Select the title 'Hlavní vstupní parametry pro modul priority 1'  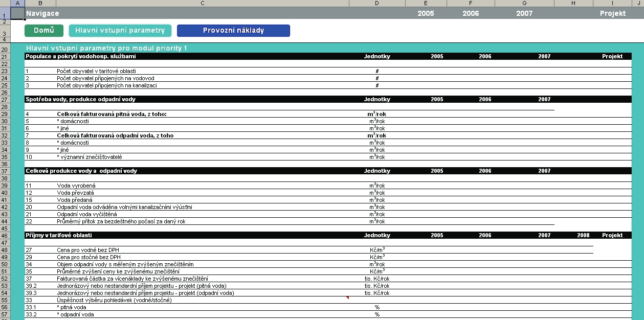click(x=106, y=48)
